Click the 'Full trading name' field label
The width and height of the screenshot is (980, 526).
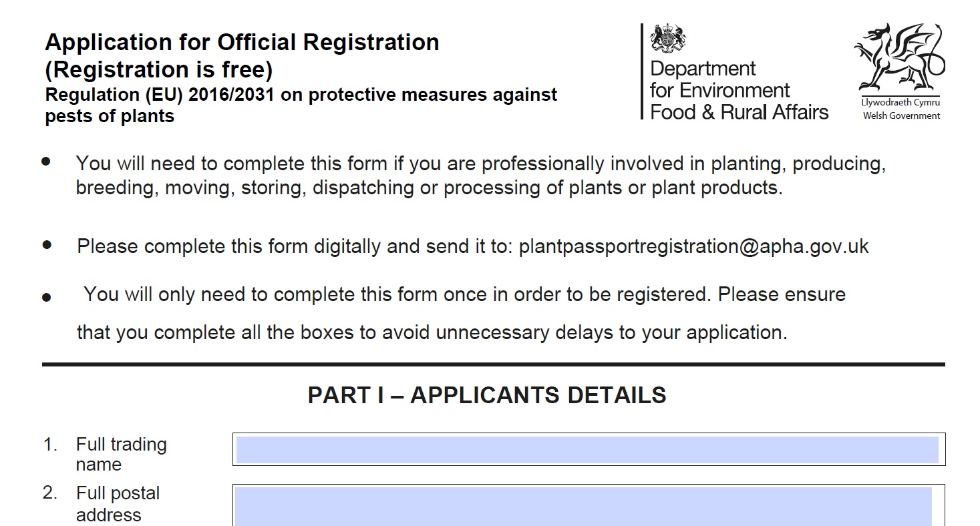[x=120, y=454]
